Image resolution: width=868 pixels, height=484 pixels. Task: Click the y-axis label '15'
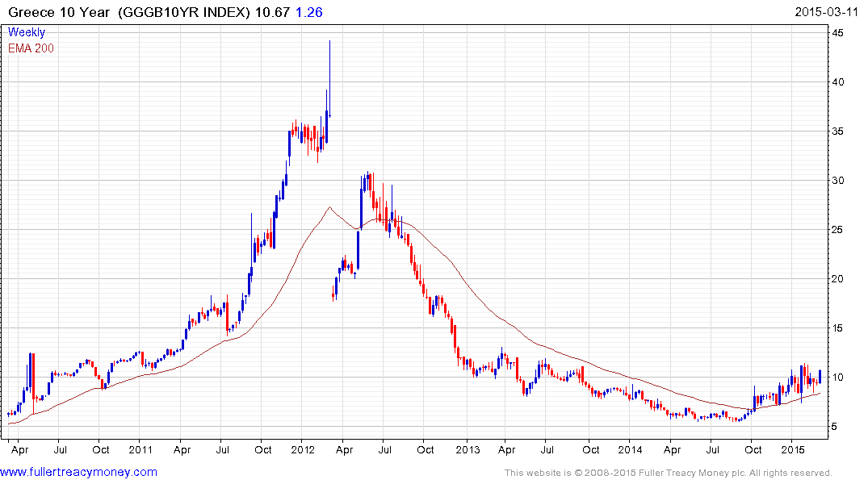837,328
